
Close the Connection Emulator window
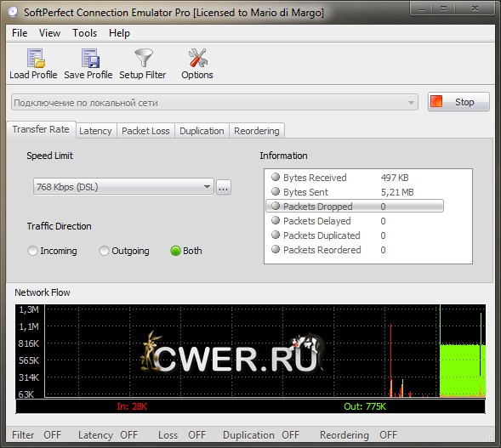tap(475, 9)
